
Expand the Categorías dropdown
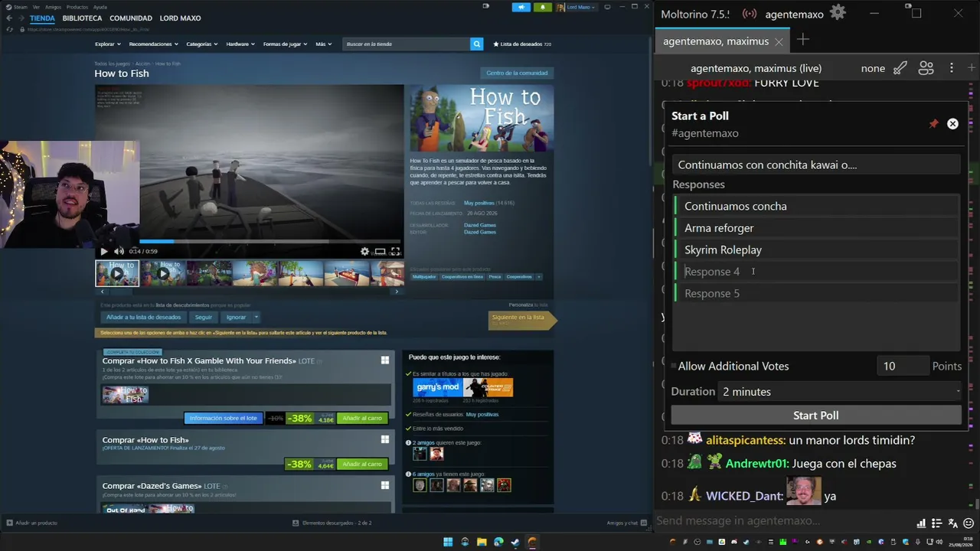(201, 44)
